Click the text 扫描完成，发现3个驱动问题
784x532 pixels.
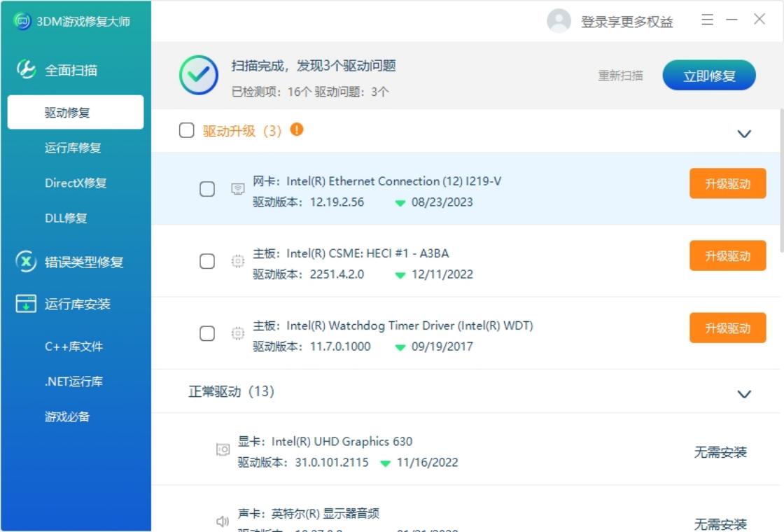pos(314,66)
